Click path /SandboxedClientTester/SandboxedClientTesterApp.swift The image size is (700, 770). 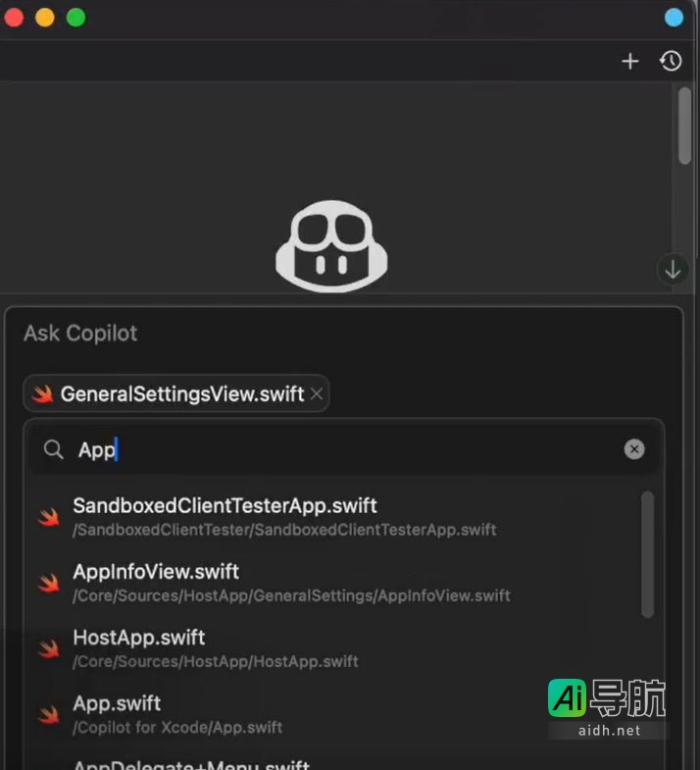coord(284,530)
